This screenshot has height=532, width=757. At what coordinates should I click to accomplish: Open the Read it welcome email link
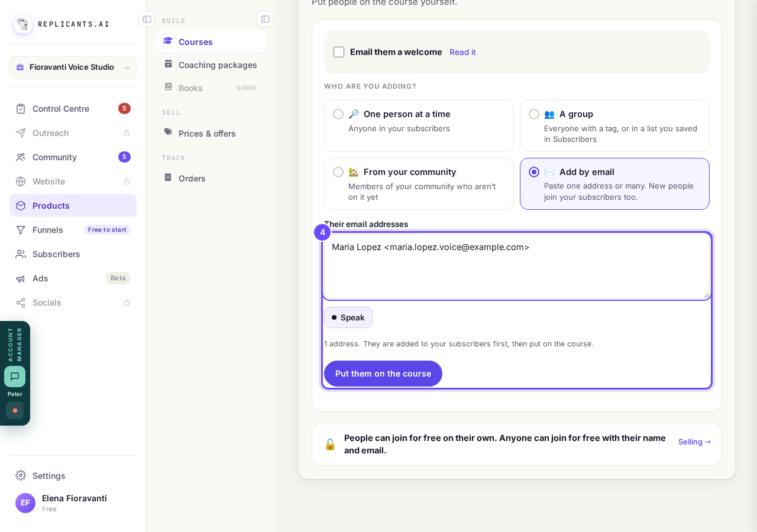click(462, 52)
